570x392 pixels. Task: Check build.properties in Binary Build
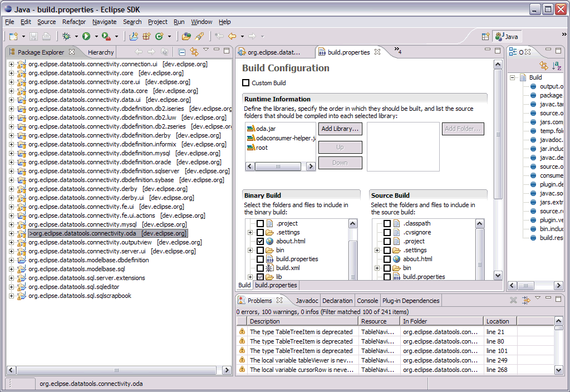click(261, 259)
